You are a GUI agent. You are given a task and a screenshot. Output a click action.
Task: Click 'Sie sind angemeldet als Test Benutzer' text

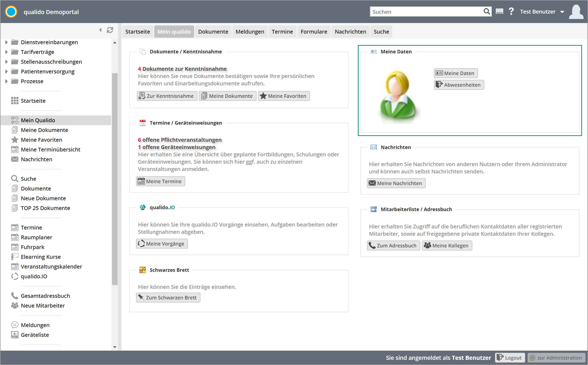click(438, 358)
